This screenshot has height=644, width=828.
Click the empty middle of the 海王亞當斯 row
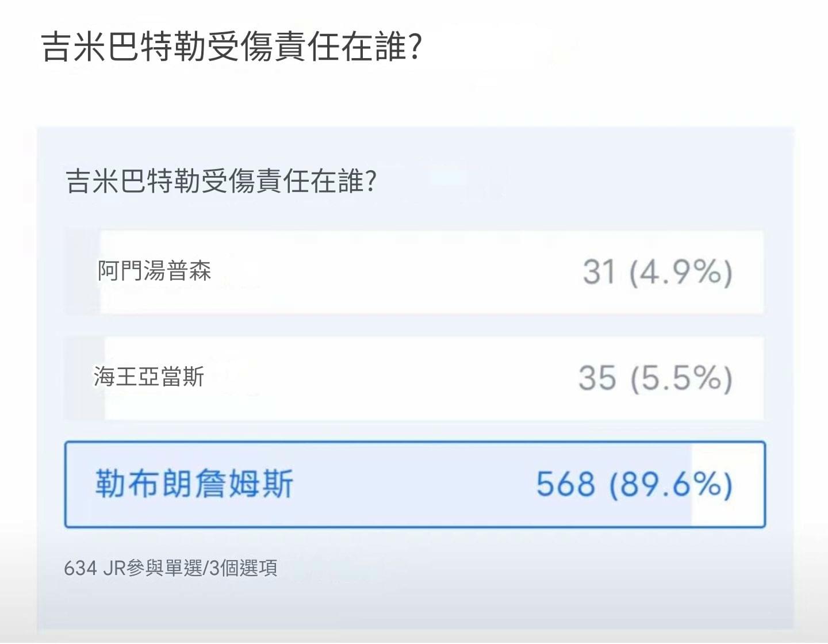391,378
